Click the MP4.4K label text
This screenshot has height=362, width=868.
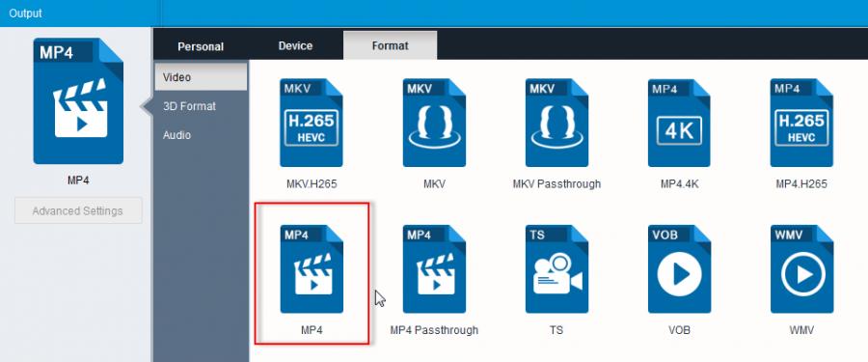tap(679, 184)
